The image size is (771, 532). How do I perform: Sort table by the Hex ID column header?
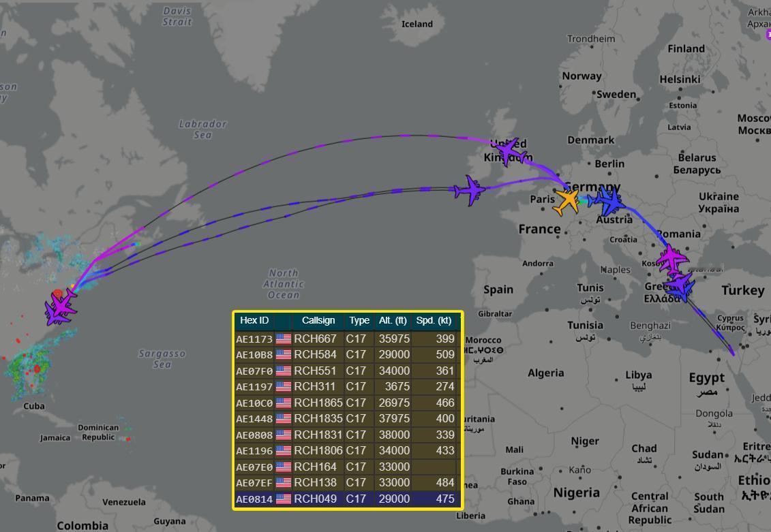[254, 321]
